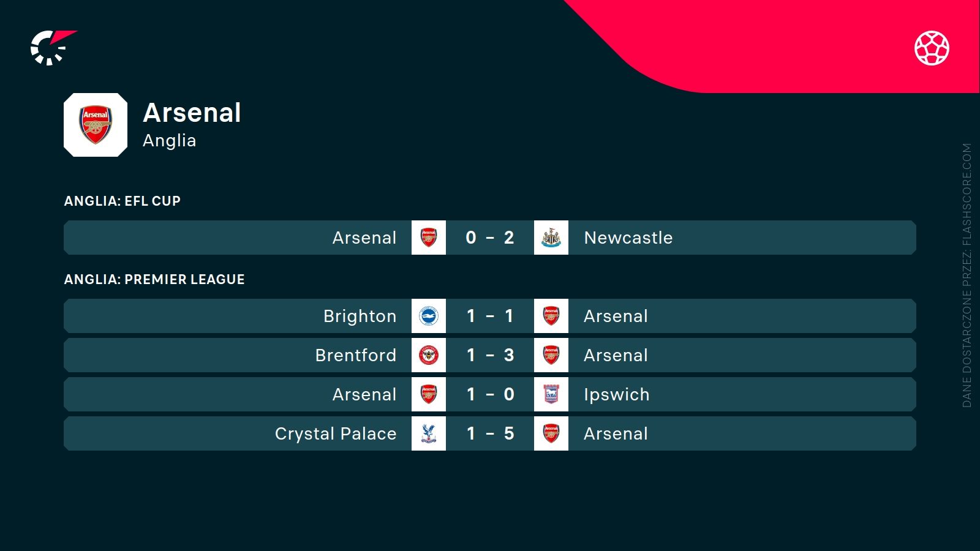Click the Crystal Palace team name

[336, 433]
